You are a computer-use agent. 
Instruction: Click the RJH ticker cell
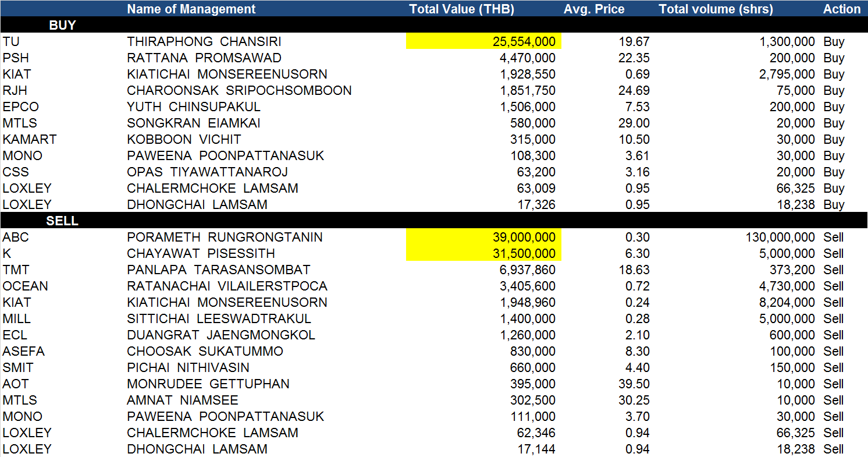coord(15,90)
